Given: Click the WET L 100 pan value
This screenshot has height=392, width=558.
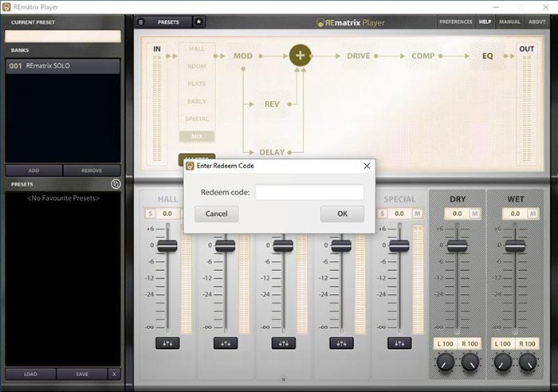Looking at the screenshot, I should [503, 343].
